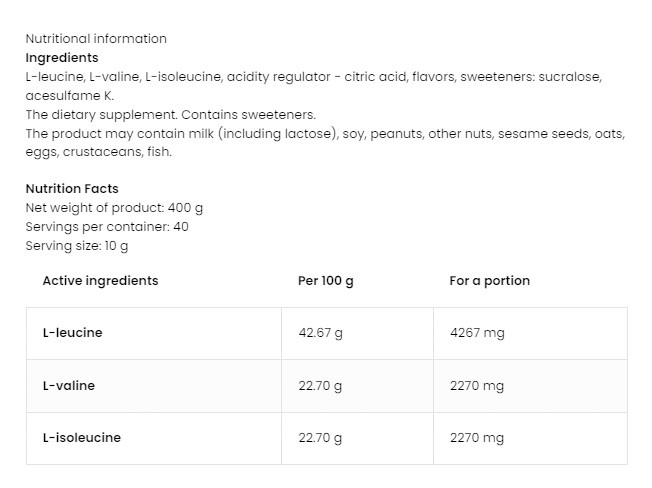Select the L-valine row label
This screenshot has height=488, width=652.
tap(69, 385)
